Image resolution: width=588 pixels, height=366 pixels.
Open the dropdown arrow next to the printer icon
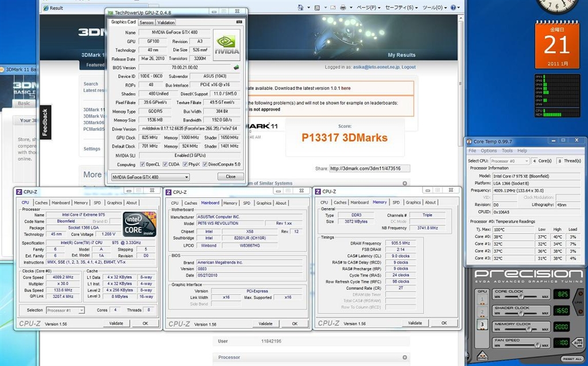[351, 7]
